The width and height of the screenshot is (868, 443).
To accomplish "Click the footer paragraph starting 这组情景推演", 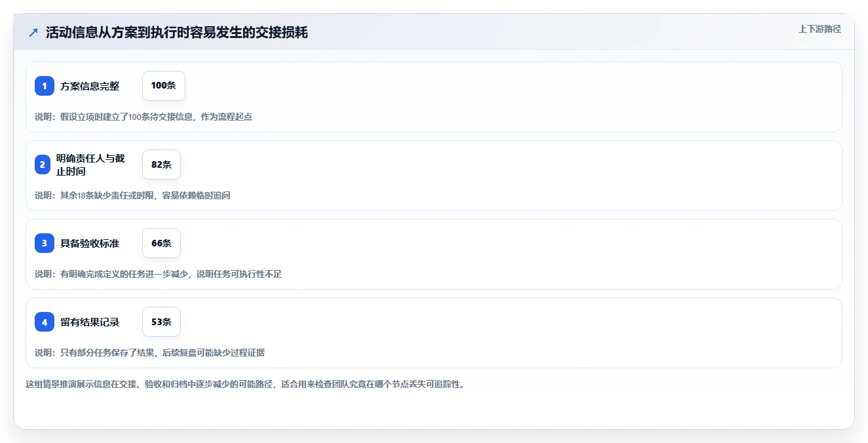I will [245, 384].
